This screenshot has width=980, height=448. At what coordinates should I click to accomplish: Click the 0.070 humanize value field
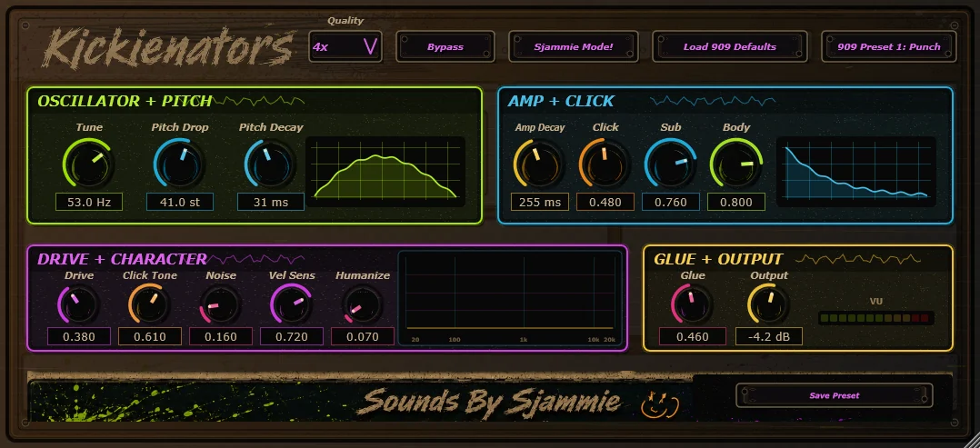[363, 337]
